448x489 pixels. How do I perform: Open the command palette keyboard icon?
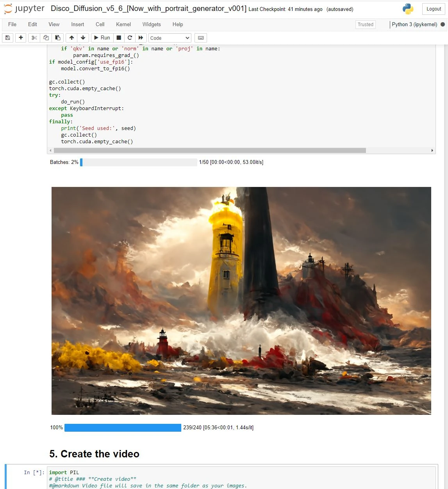tap(201, 38)
